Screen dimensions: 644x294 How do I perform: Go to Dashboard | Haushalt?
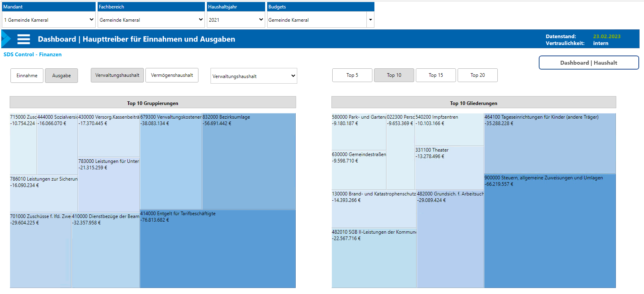[x=589, y=63]
